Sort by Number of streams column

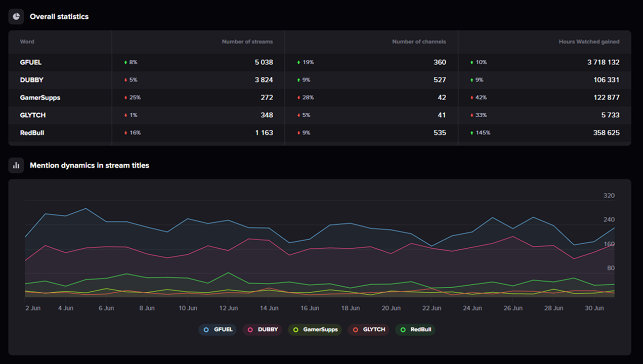(247, 42)
